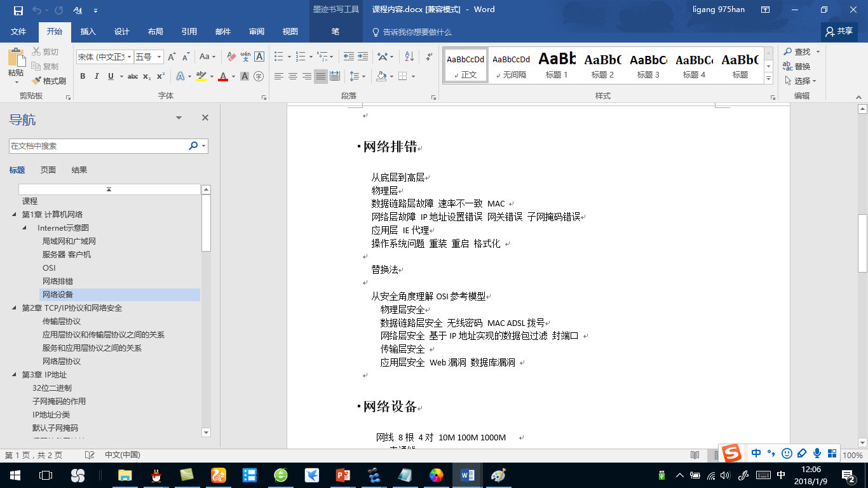Click the Cut (剪切) button
This screenshot has width=868, height=488.
click(x=45, y=51)
